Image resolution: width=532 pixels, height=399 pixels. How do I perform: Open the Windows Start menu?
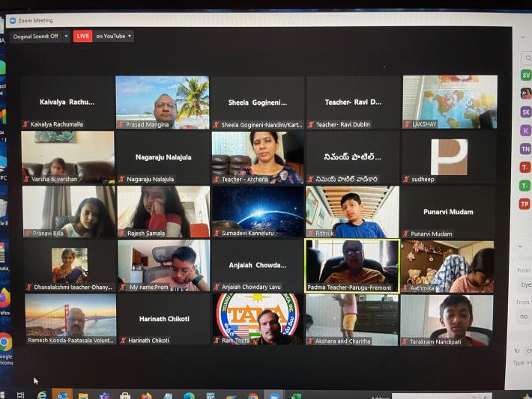tap(2, 395)
